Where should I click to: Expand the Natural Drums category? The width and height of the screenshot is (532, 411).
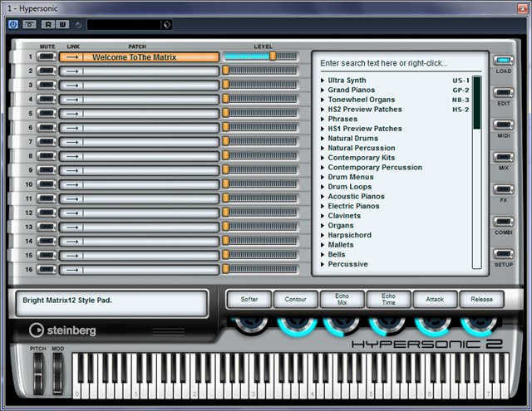[x=323, y=138]
